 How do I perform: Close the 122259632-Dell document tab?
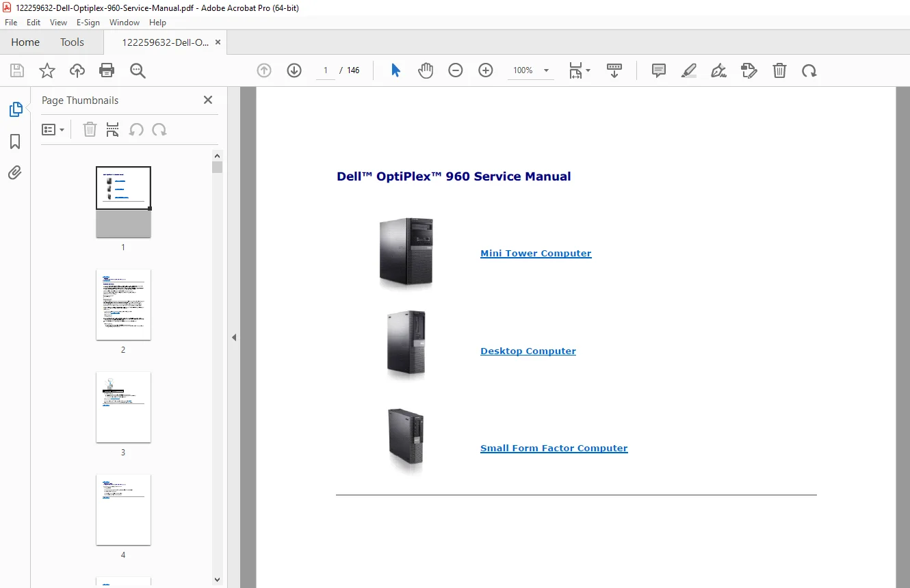218,42
